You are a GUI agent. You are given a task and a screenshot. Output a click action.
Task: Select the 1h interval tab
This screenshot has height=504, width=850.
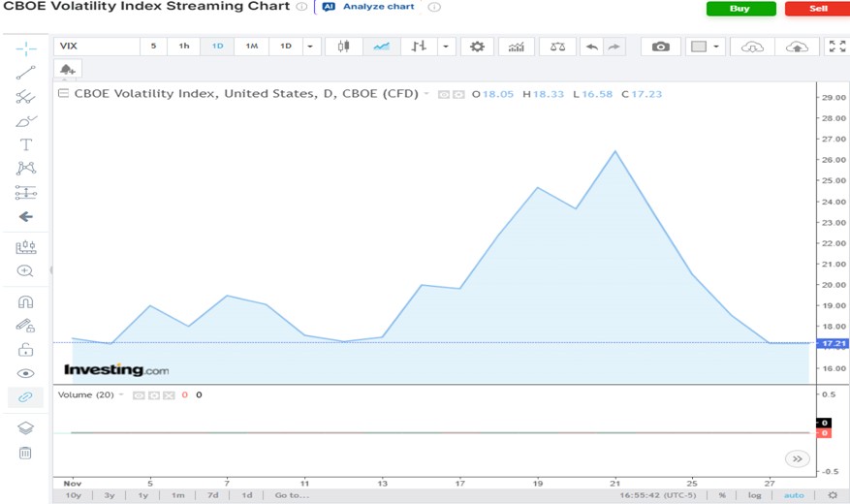[x=184, y=47]
